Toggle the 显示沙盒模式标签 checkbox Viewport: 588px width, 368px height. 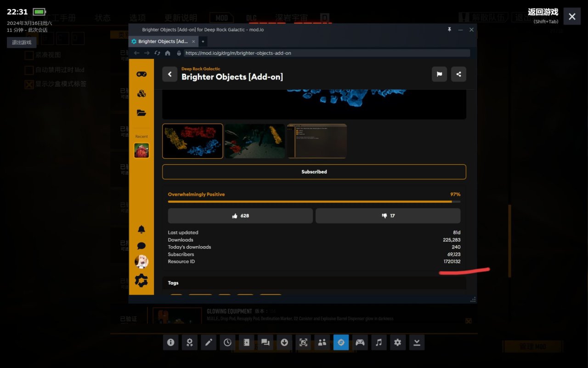click(x=29, y=84)
